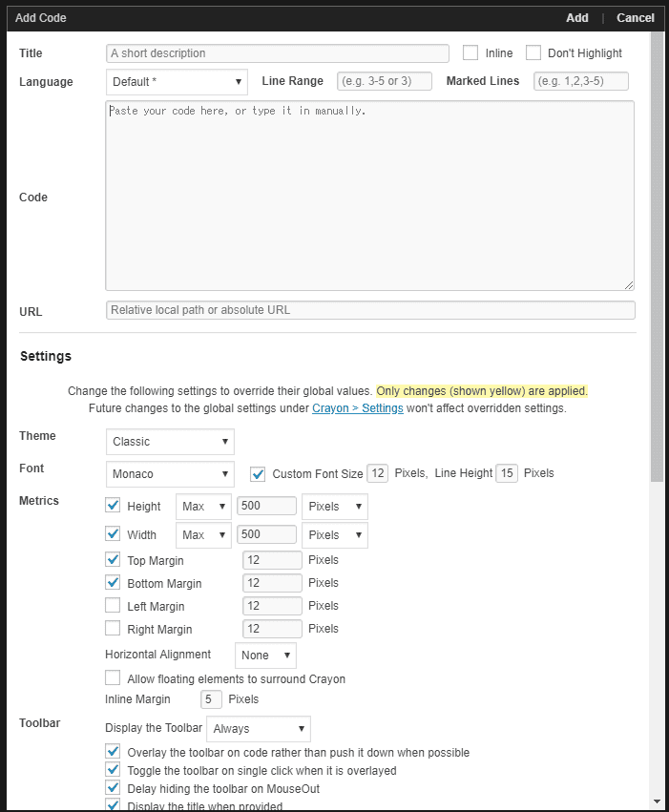
Task: Click the Top Margin value field
Action: coord(272,560)
